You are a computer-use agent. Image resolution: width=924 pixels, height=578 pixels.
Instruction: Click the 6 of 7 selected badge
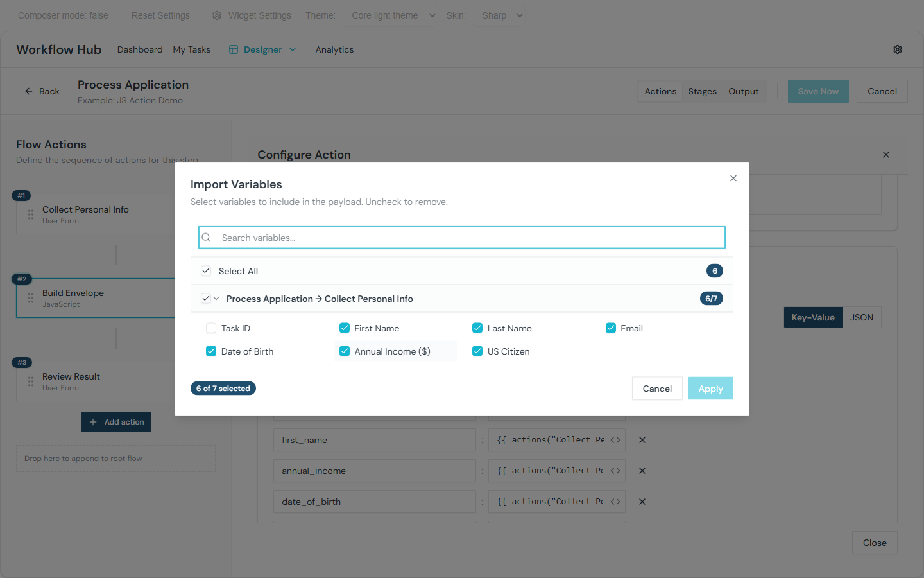coord(223,389)
